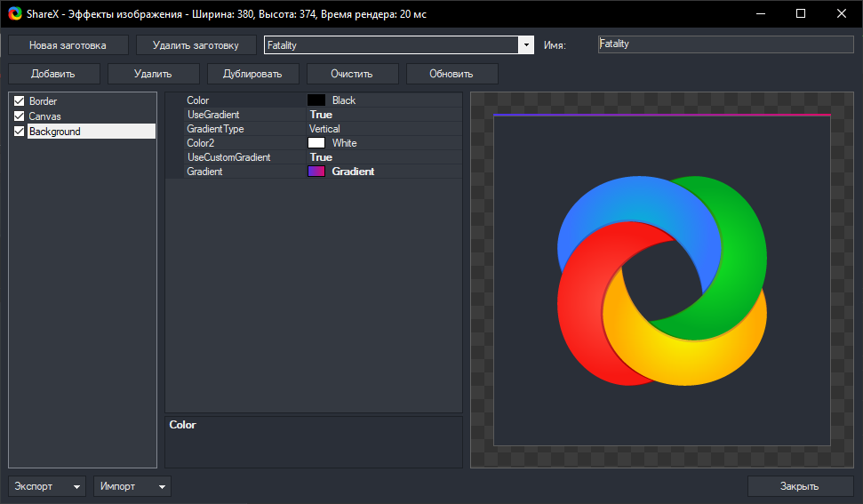Image resolution: width=863 pixels, height=504 pixels.
Task: Select the Gradient property label
Action: coord(204,172)
